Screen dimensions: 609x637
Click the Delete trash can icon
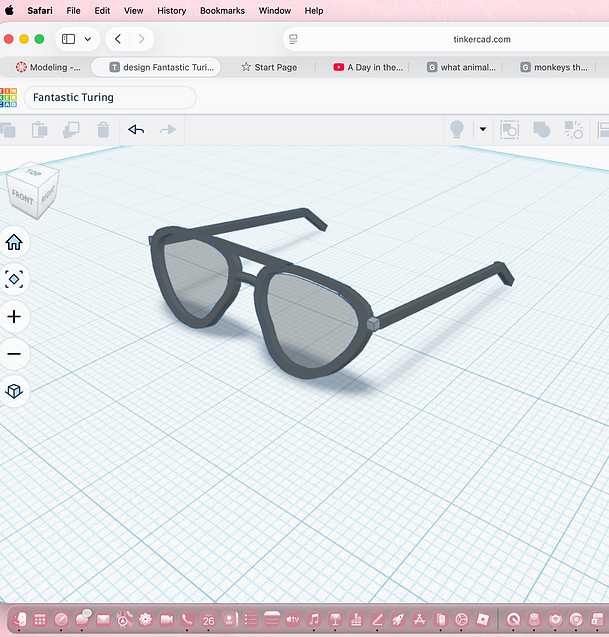[104, 130]
